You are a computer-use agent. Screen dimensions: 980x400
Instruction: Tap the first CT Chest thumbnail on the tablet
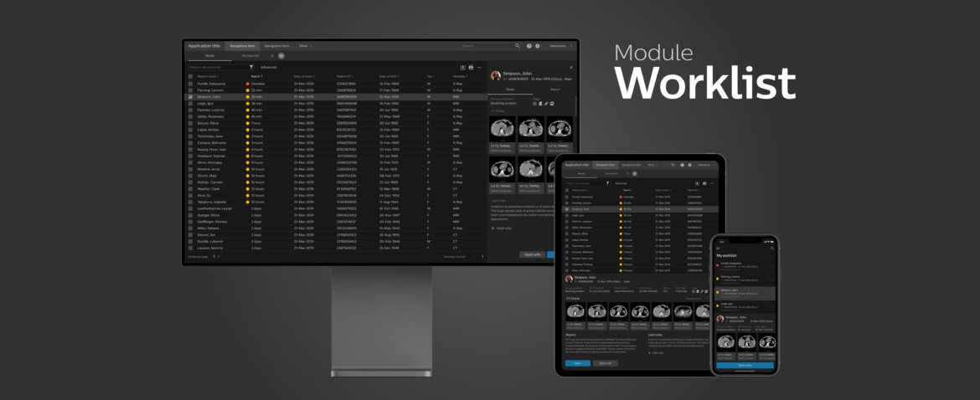(575, 310)
